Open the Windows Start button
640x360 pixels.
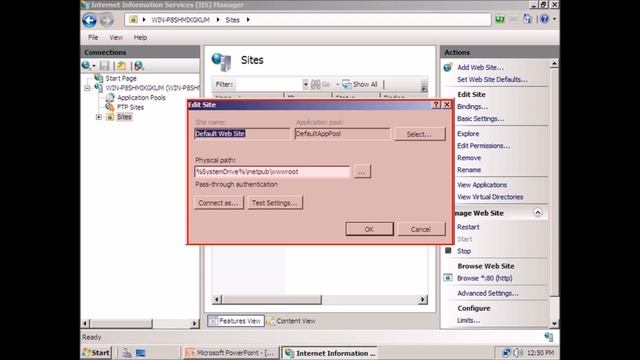pos(96,353)
